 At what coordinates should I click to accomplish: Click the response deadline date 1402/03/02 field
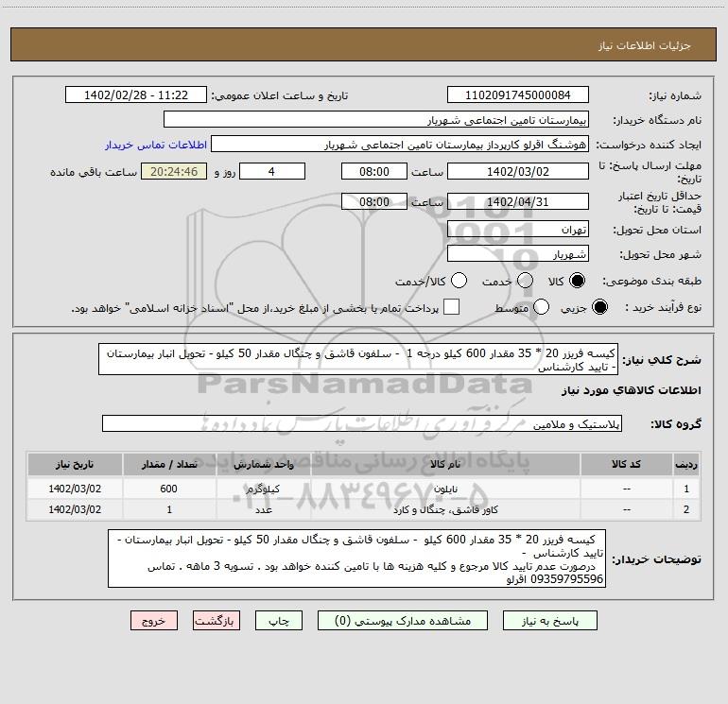click(518, 171)
